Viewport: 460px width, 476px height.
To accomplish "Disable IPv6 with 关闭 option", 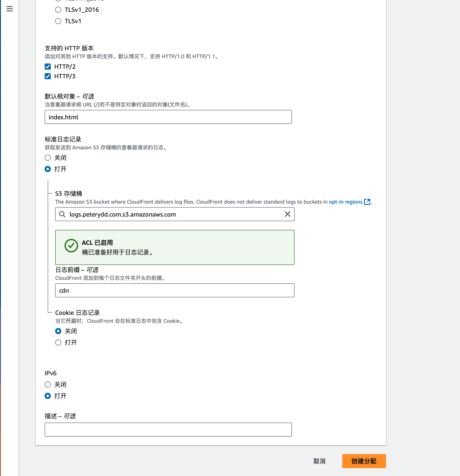I will pos(48,384).
